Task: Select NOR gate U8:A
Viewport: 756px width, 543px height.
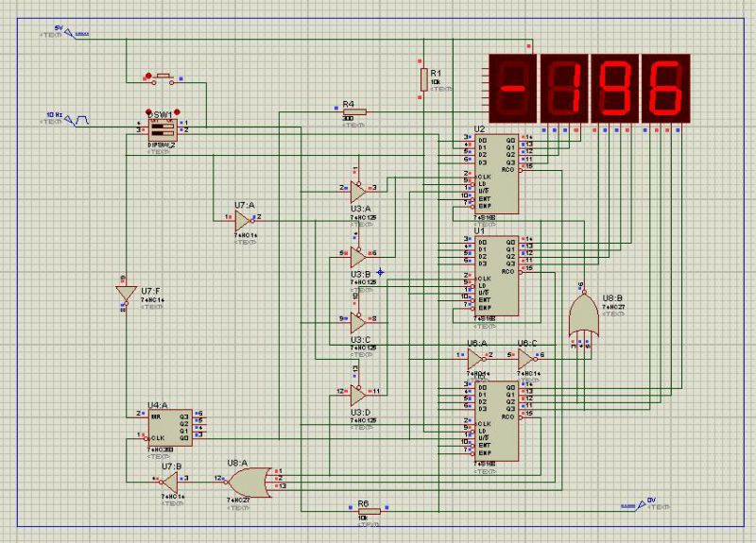Action: 249,483
